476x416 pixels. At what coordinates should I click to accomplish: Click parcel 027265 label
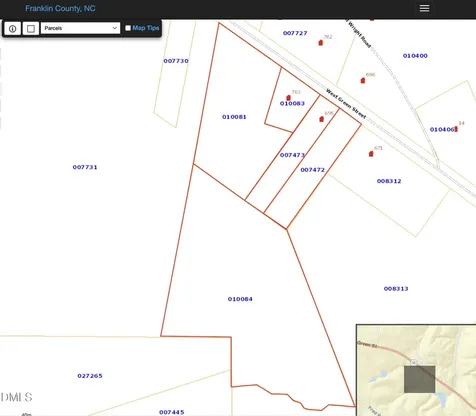point(90,376)
